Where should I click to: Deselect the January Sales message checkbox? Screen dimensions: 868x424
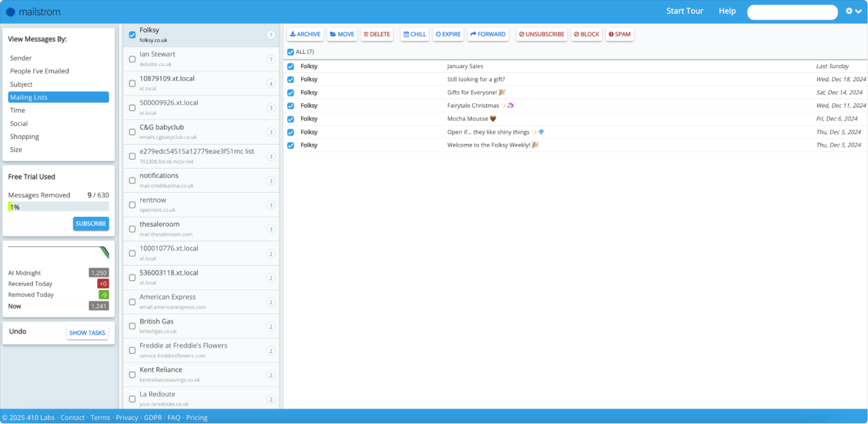tap(290, 67)
